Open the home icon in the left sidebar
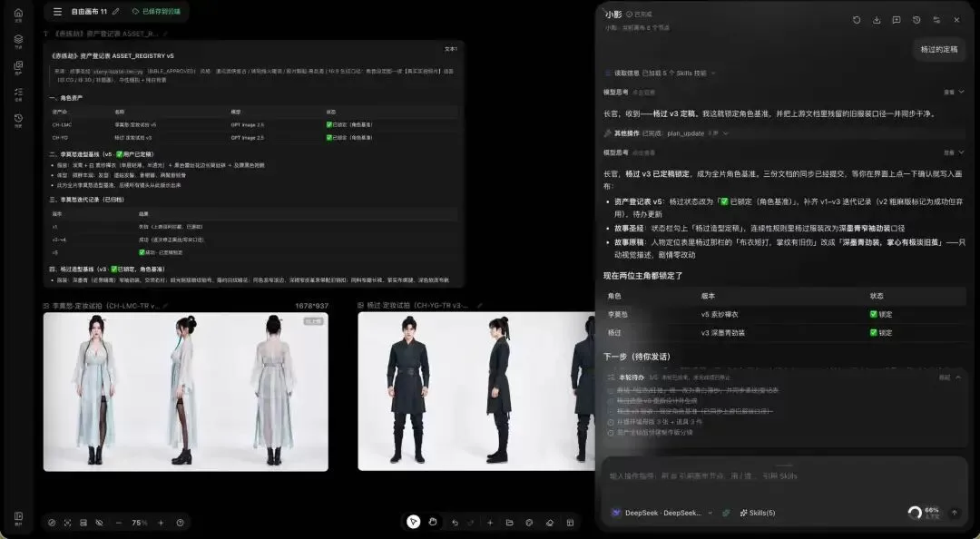980x539 pixels. click(18, 13)
